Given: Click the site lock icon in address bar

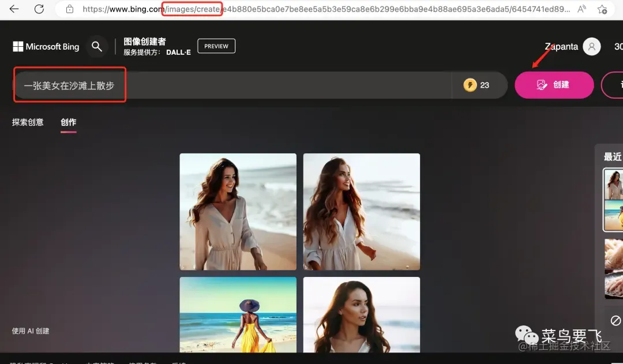Looking at the screenshot, I should (x=70, y=9).
